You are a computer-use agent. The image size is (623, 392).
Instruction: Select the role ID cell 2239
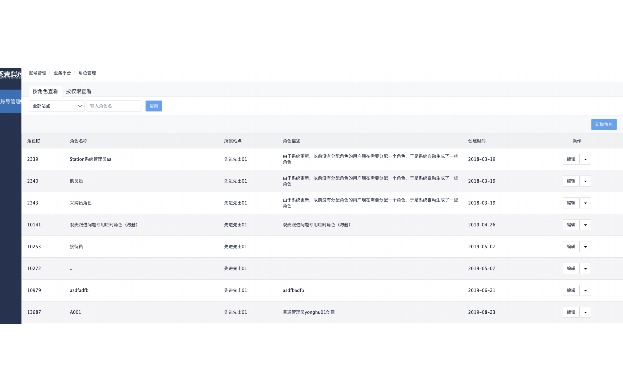[x=33, y=159]
